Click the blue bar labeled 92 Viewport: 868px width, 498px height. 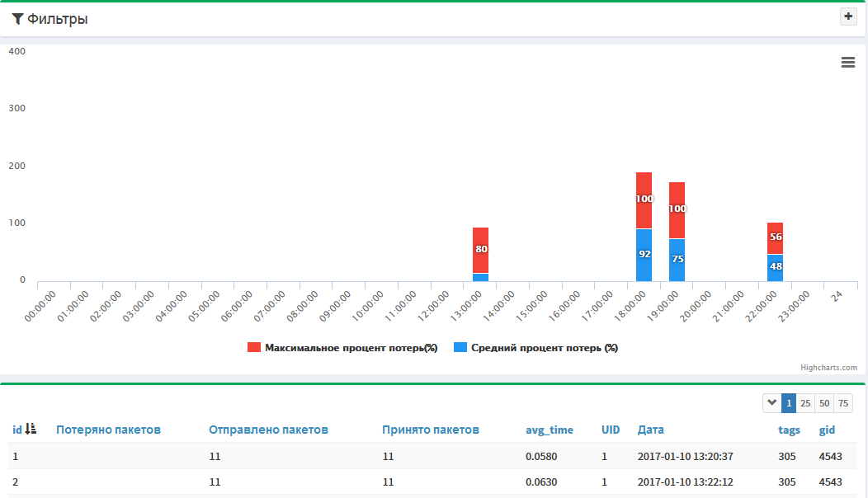tap(644, 255)
